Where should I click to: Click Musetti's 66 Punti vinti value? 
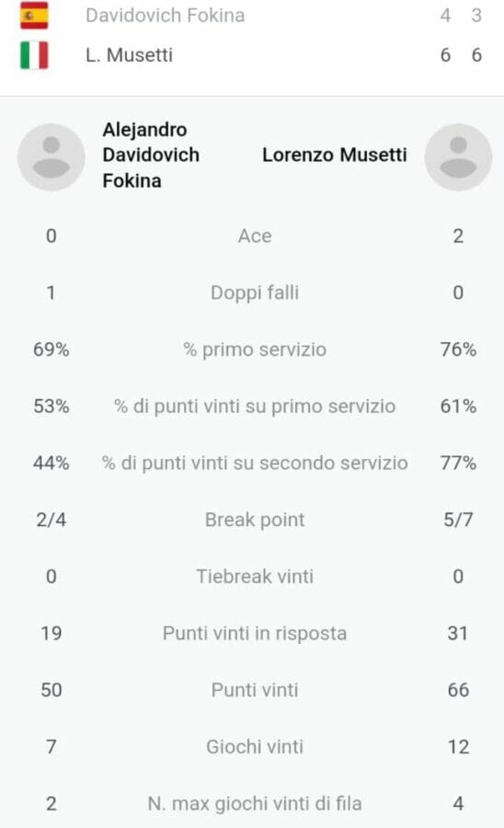[x=458, y=690]
